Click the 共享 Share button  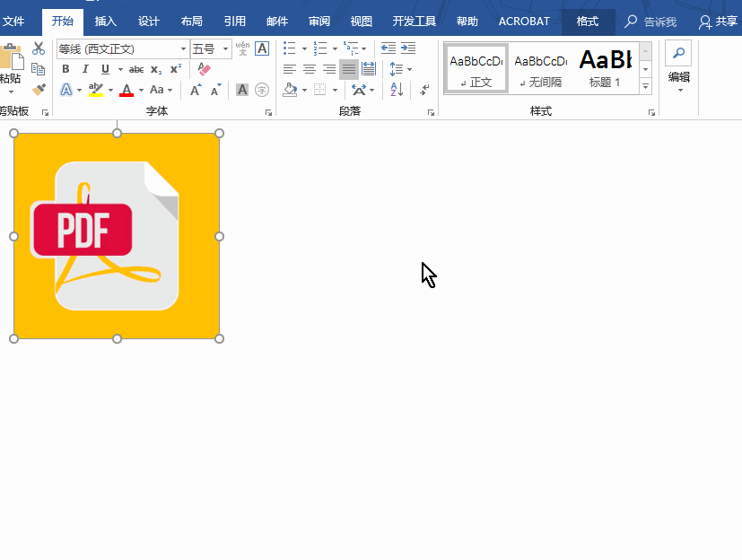[718, 22]
